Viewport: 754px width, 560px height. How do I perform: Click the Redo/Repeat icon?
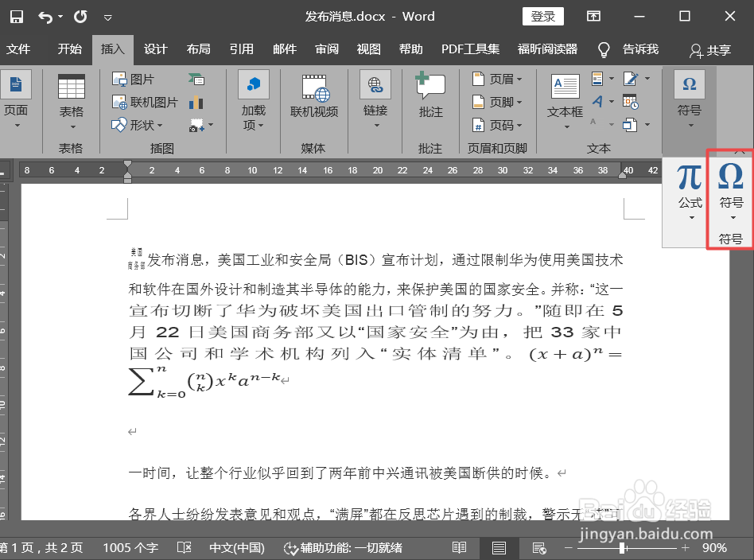(x=80, y=17)
